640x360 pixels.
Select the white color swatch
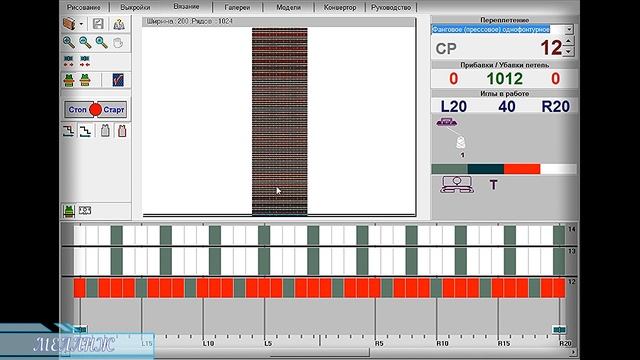click(558, 169)
